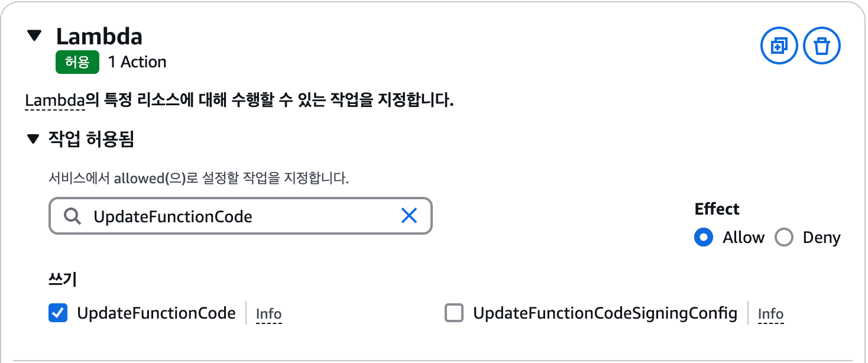Select the Deny effect radio button
The width and height of the screenshot is (868, 363).
(783, 238)
